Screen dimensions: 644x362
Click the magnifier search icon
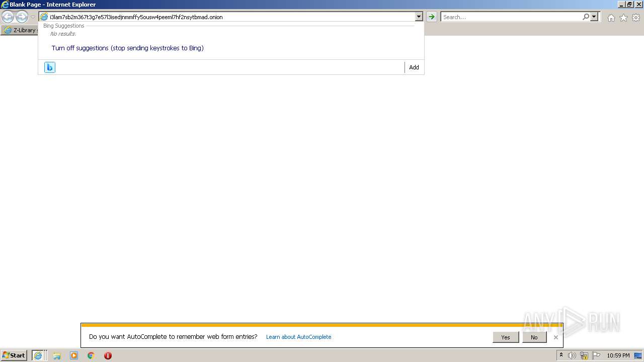pyautogui.click(x=586, y=17)
